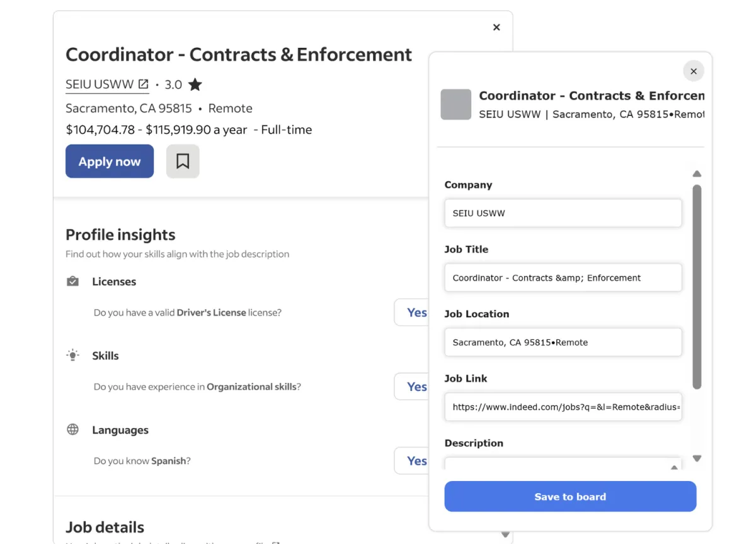Click Save to board button
756x544 pixels.
570,497
